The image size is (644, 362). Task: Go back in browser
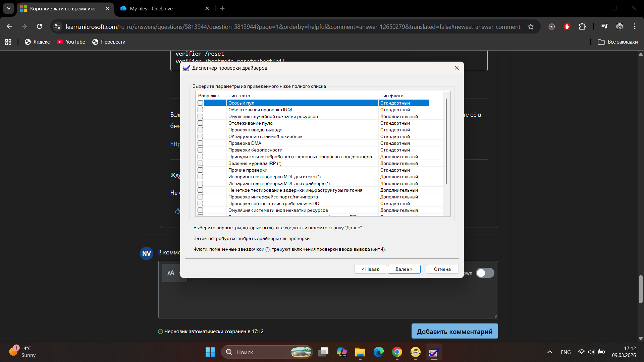pyautogui.click(x=9, y=26)
